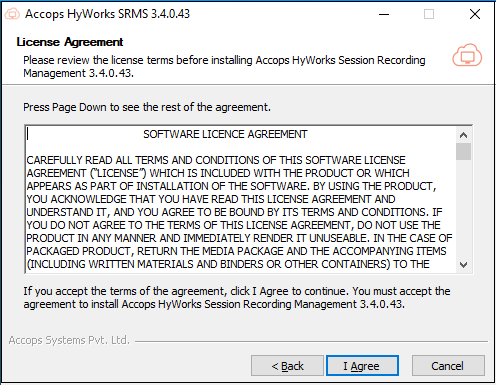Screen dimensions: 496x385
Task: Click the disabled maximize button
Action: 429,14
